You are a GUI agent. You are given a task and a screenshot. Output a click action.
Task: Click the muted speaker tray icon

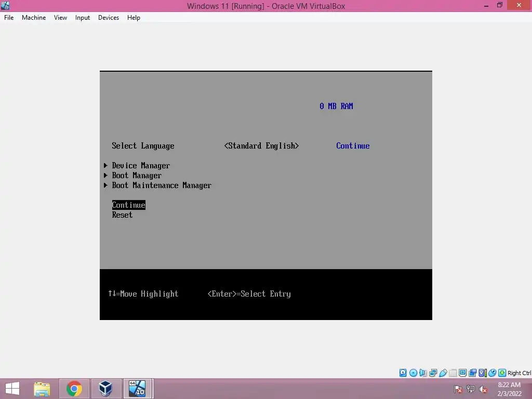point(483,389)
